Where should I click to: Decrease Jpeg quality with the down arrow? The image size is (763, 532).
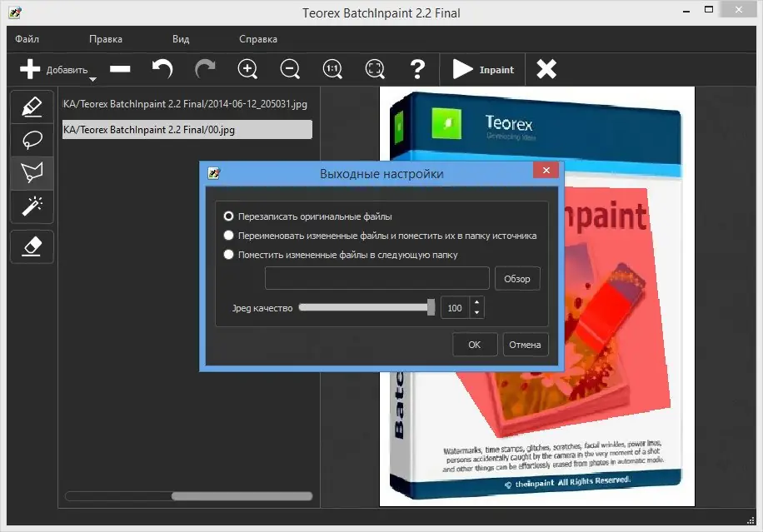pos(476,313)
